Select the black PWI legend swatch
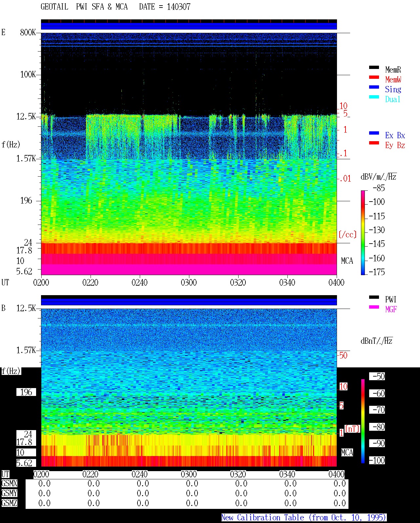Screen dimensions: 420x523 pyautogui.click(x=374, y=297)
